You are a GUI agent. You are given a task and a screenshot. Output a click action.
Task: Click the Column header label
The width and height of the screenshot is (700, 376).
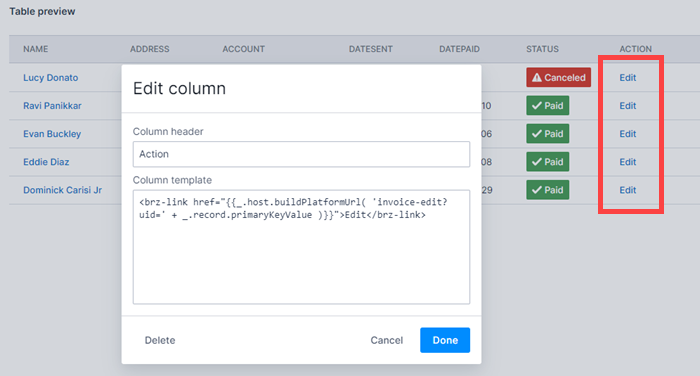point(168,132)
